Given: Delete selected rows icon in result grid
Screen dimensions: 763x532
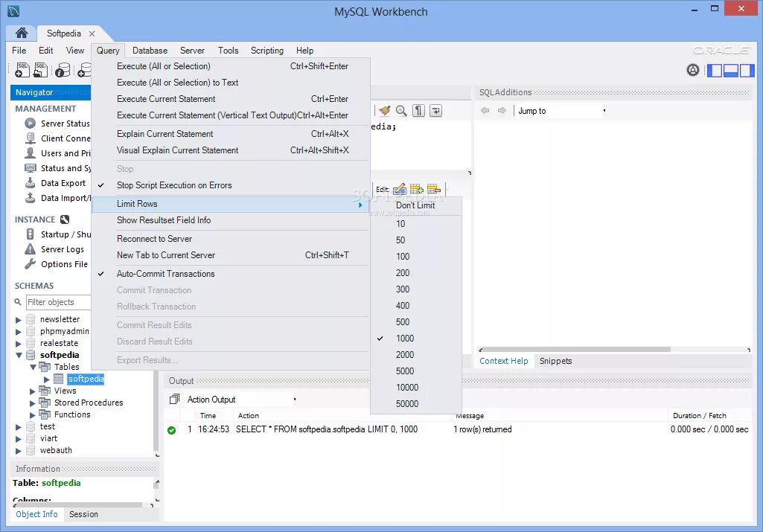Looking at the screenshot, I should 433,189.
